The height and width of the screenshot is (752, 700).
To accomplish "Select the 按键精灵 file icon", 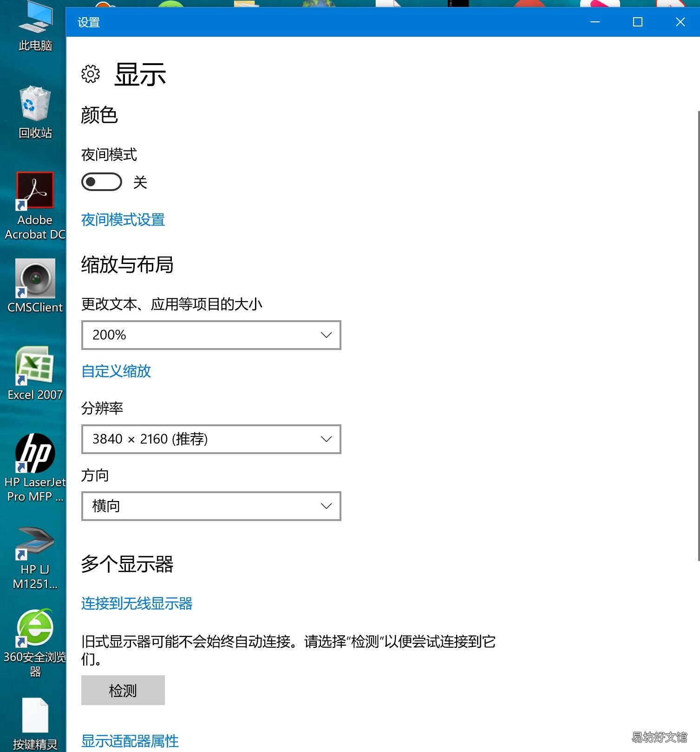I will click(35, 724).
